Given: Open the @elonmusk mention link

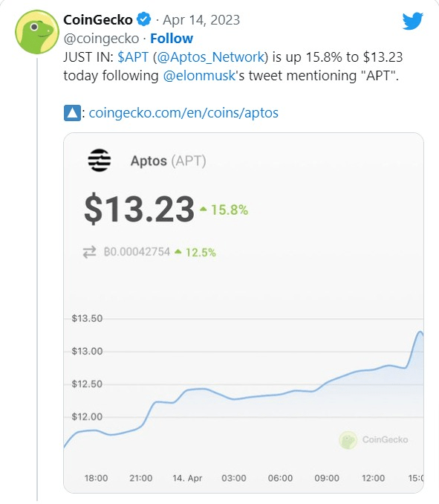Looking at the screenshot, I should coord(199,76).
